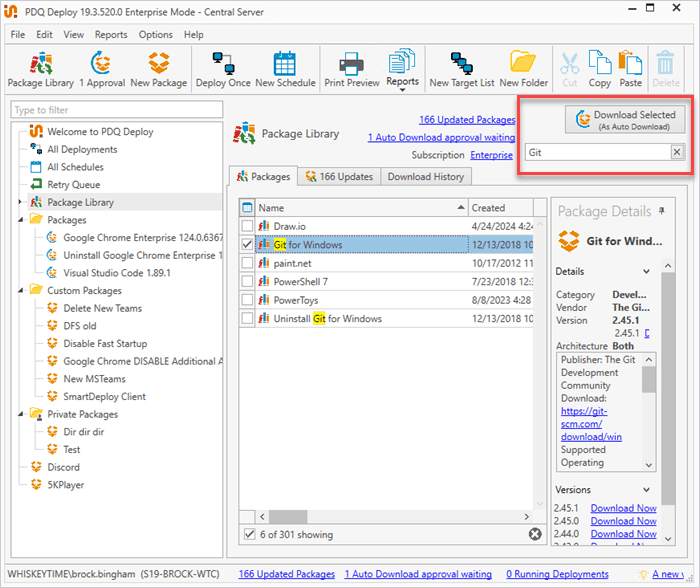This screenshot has width=700, height=588.
Task: Click the Enterprise subscription link
Action: tap(491, 155)
